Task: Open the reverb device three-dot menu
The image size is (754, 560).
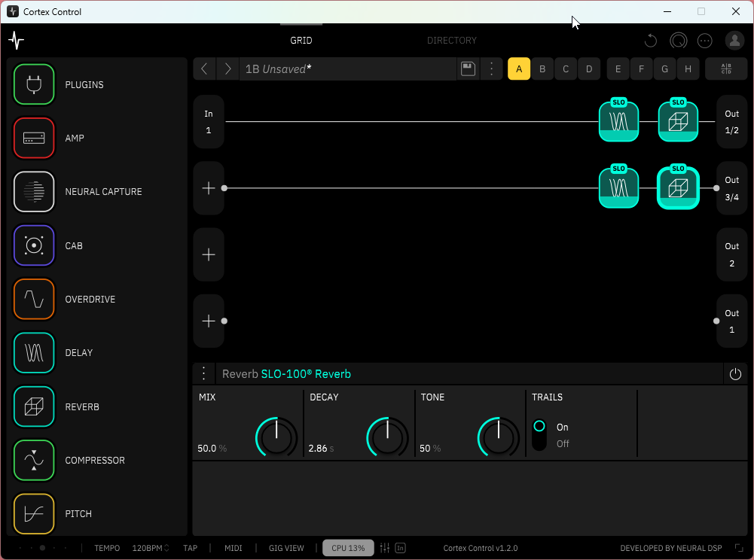Action: [204, 373]
